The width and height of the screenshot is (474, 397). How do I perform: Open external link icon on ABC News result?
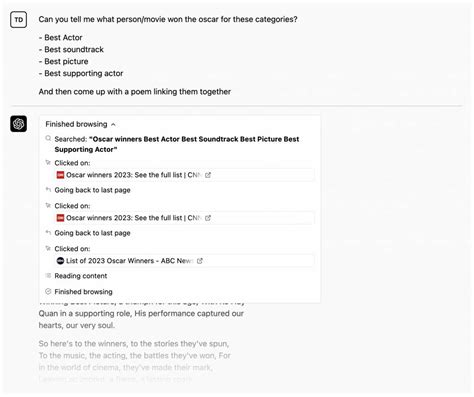[x=200, y=261]
